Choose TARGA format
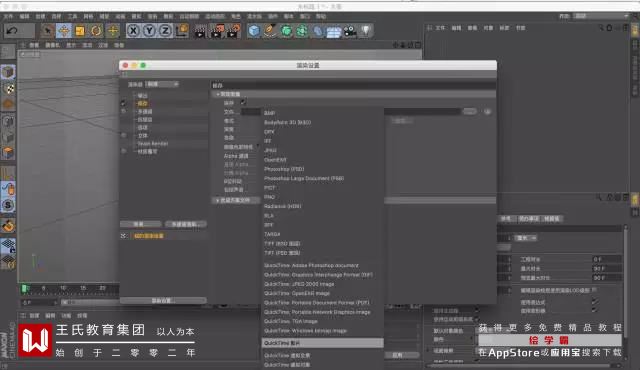Viewport: 640px width, 370px height. point(272,234)
